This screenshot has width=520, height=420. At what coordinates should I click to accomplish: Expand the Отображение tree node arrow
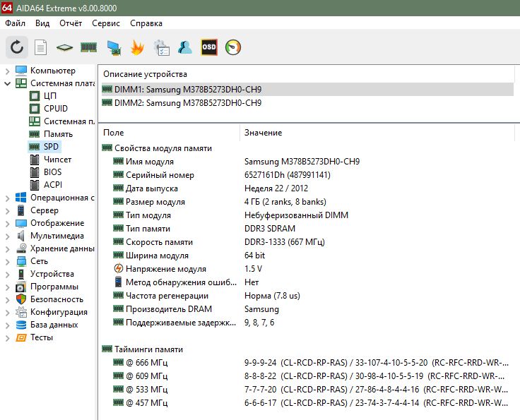[7, 224]
